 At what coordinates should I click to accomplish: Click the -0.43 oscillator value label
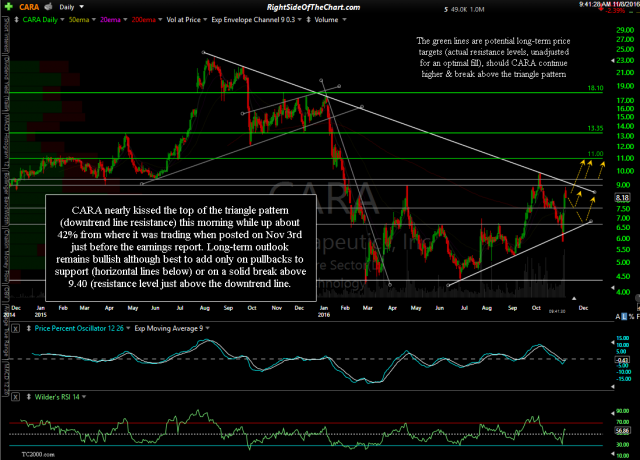(622, 360)
